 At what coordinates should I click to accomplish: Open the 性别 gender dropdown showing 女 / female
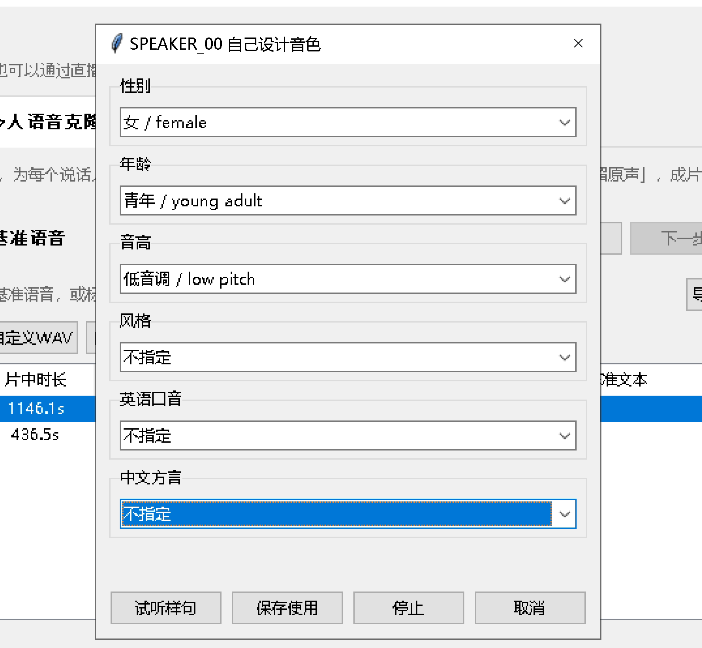coord(348,122)
